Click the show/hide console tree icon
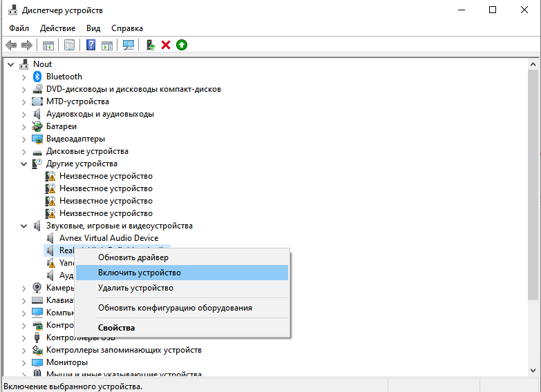Image resolution: width=541 pixels, height=392 pixels. pyautogui.click(x=48, y=45)
